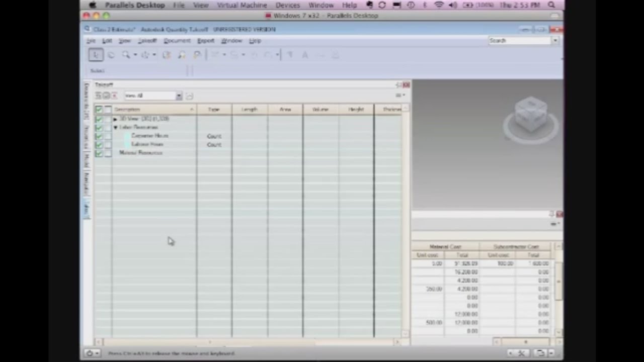Click the orbit rotate tool icon
Screen dimensions: 644x362
click(111, 55)
